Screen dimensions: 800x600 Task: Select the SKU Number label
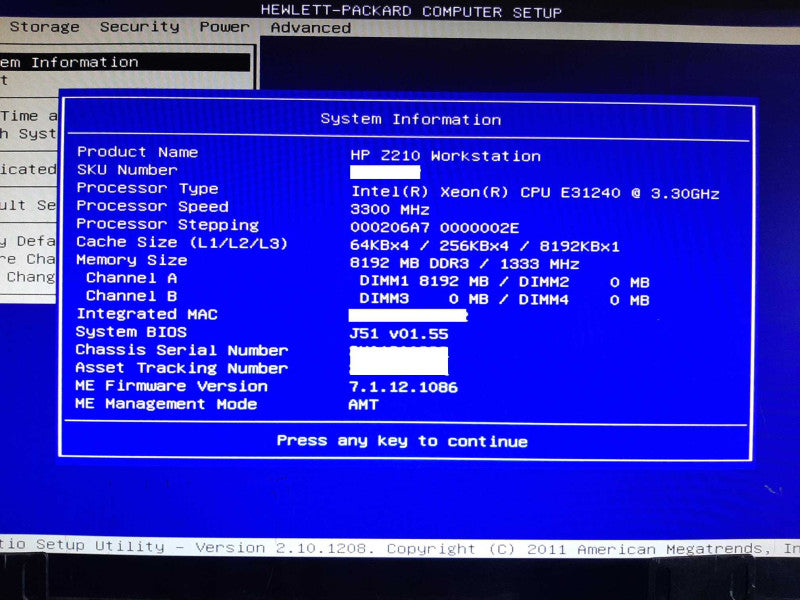tap(128, 170)
